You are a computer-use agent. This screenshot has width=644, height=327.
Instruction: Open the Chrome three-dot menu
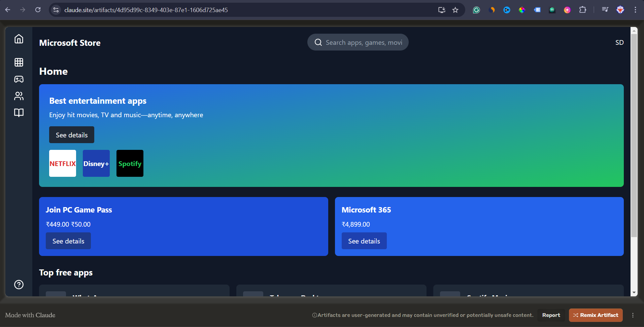(x=635, y=10)
